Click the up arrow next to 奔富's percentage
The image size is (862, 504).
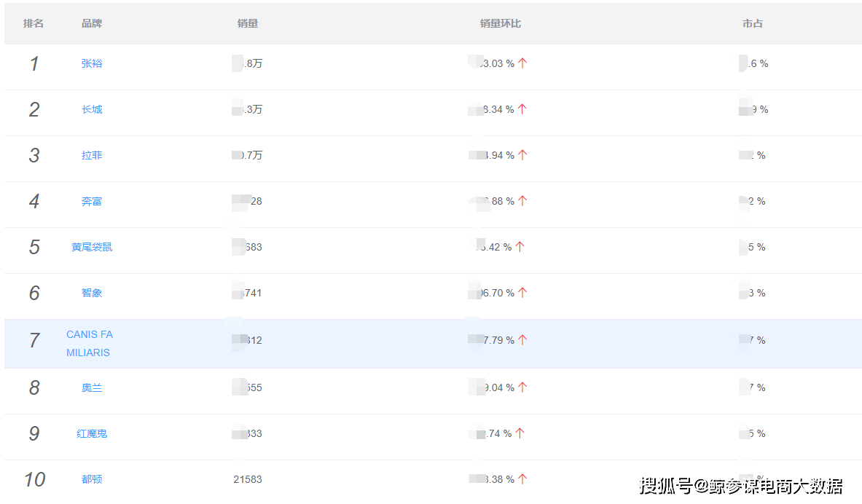click(x=522, y=200)
